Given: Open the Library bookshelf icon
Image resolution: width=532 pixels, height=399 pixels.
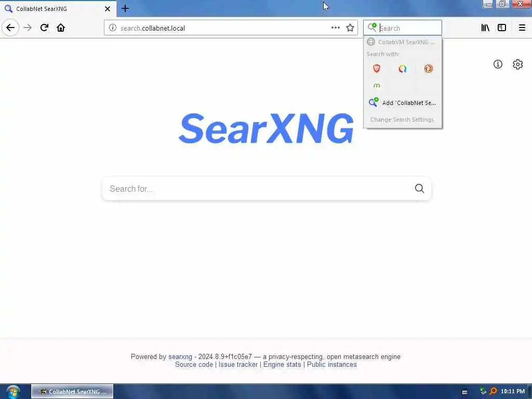Looking at the screenshot, I should click(485, 28).
